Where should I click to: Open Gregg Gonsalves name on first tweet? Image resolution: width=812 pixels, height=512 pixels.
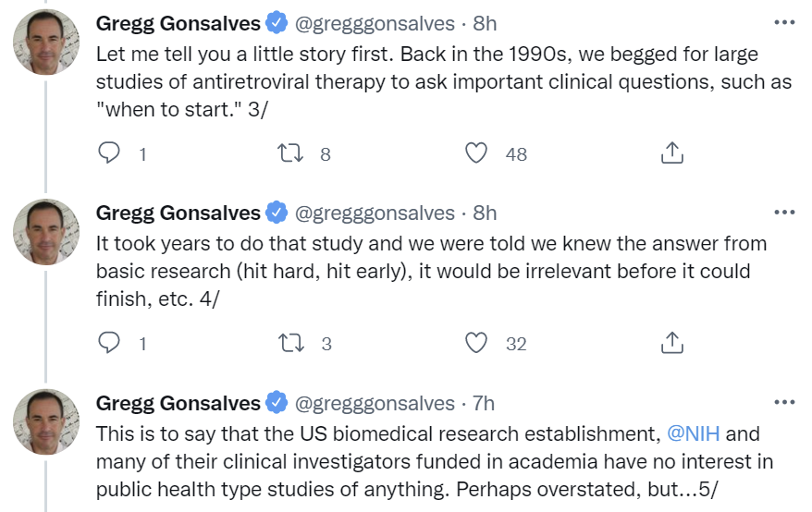coord(178,23)
